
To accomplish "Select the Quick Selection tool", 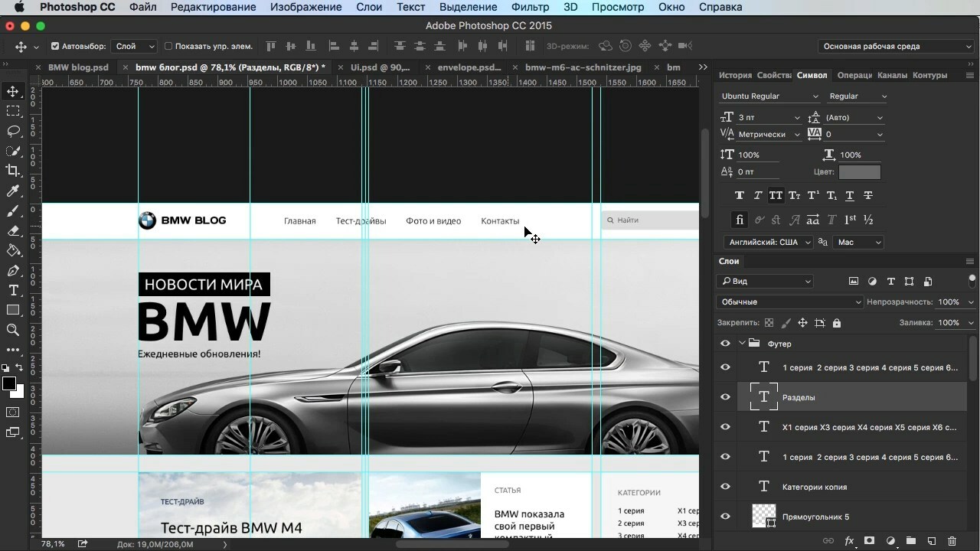I will pos(13,151).
